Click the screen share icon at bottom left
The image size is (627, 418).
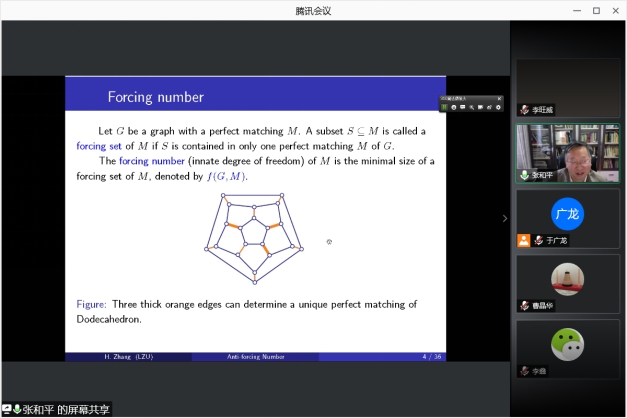(7, 409)
